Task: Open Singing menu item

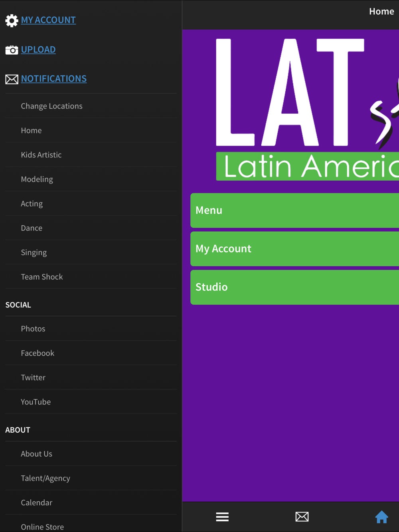Action: point(91,252)
